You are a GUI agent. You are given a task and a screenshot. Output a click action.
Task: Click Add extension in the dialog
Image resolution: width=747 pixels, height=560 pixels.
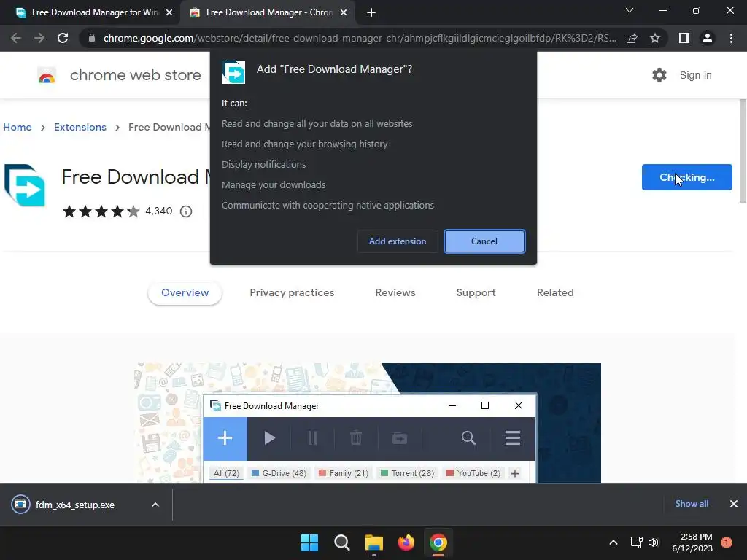tap(398, 241)
